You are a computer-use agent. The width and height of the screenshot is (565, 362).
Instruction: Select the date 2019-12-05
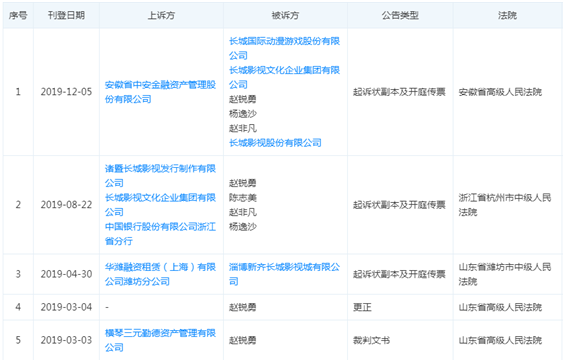(x=66, y=92)
